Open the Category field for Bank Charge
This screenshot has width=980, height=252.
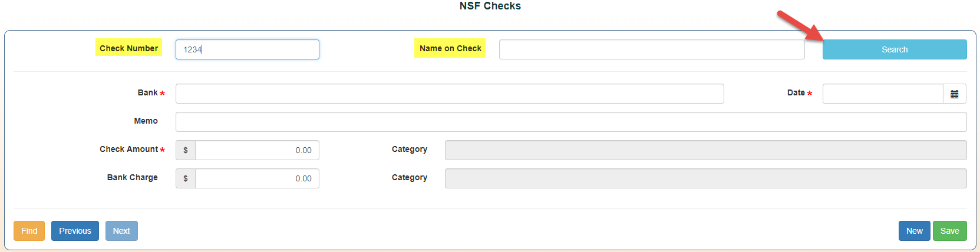(x=705, y=178)
